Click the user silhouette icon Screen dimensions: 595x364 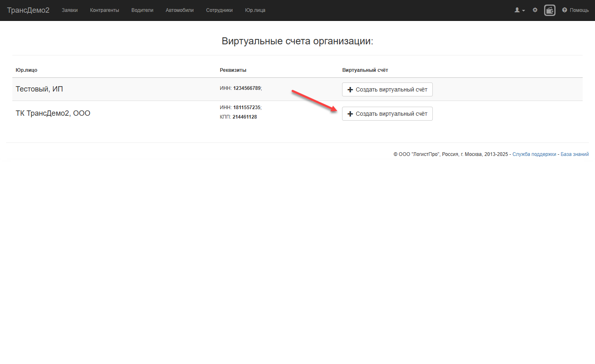517,10
